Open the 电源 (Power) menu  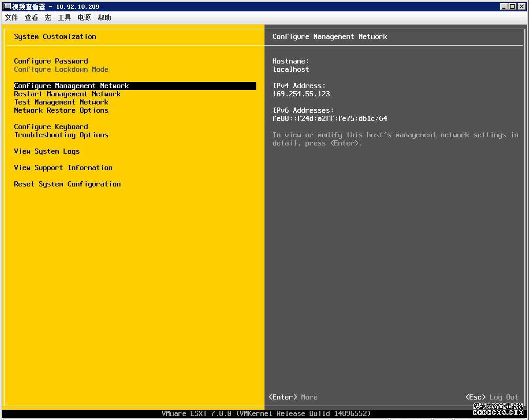84,17
